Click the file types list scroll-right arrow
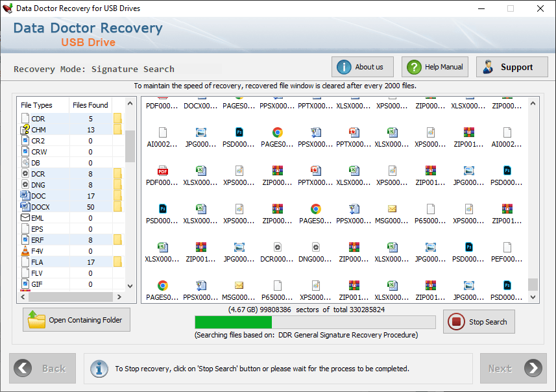 point(119,297)
